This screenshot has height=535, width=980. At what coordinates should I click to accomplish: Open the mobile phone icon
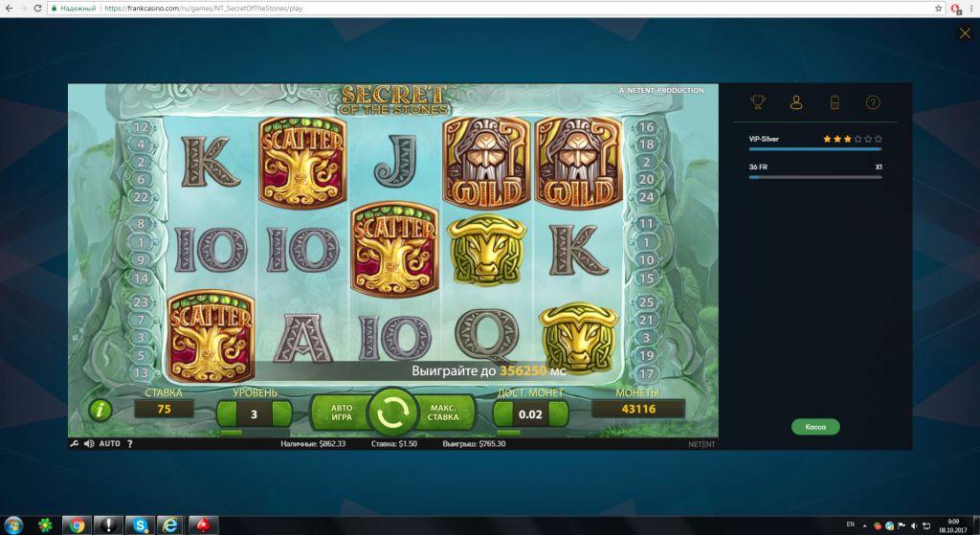tap(835, 101)
